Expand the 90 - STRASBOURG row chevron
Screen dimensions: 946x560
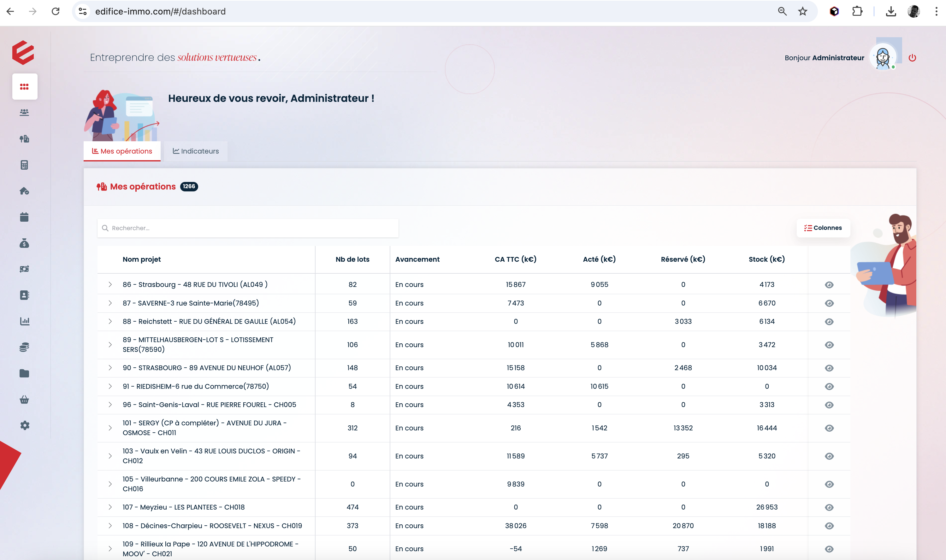pos(110,368)
